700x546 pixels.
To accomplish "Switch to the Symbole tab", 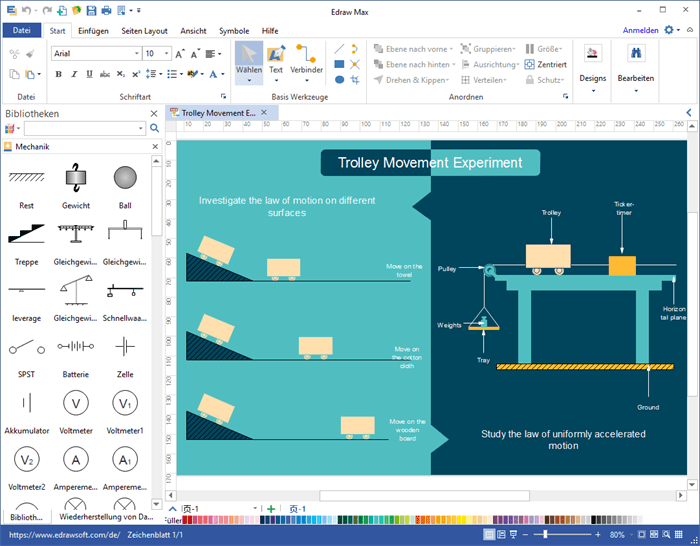I will click(234, 31).
